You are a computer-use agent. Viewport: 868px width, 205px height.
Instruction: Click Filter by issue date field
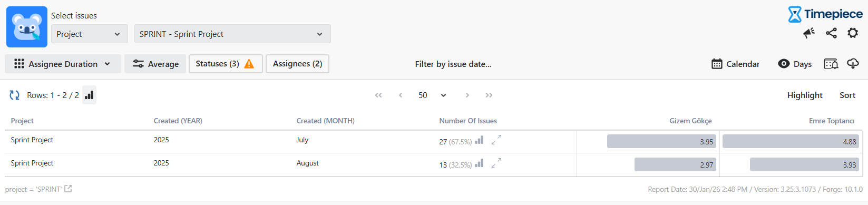(x=453, y=64)
